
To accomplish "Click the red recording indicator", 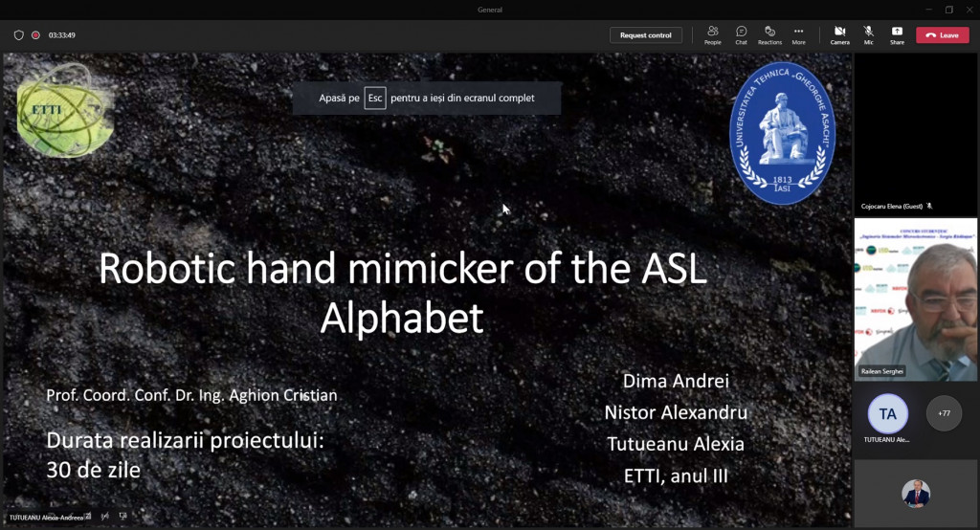I will coord(35,35).
